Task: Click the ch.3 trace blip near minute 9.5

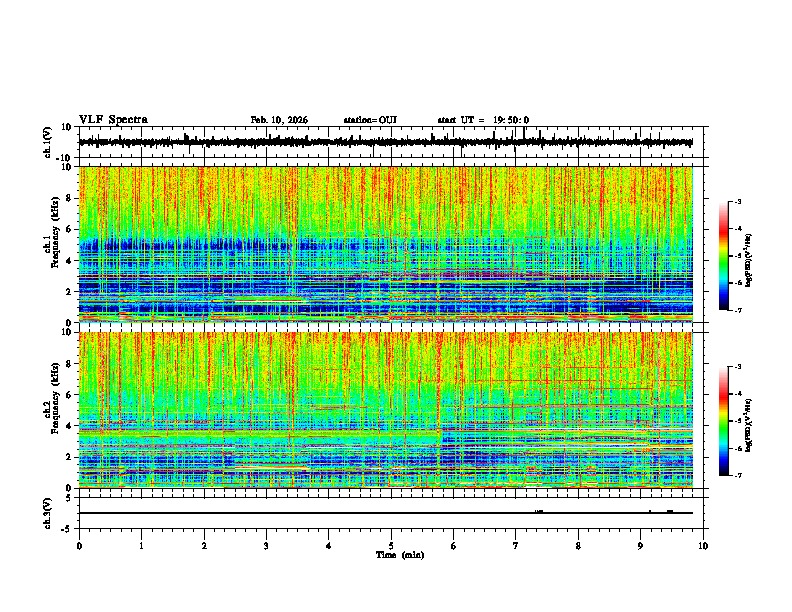Action: 670,512
